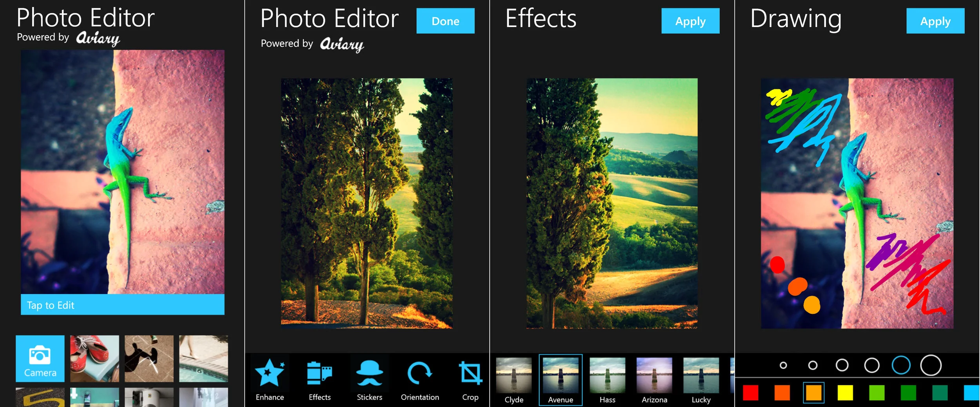Pick the teal green color swatch

point(940,393)
